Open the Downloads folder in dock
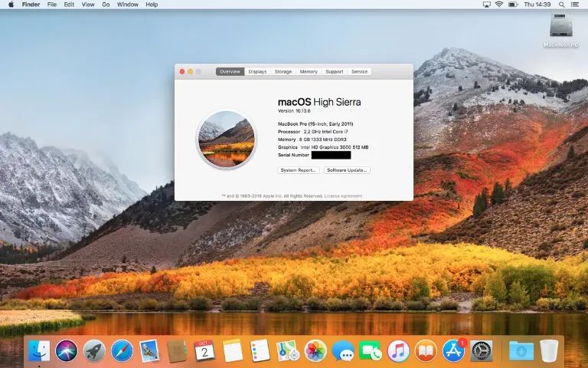This screenshot has height=368, width=588. point(521,350)
